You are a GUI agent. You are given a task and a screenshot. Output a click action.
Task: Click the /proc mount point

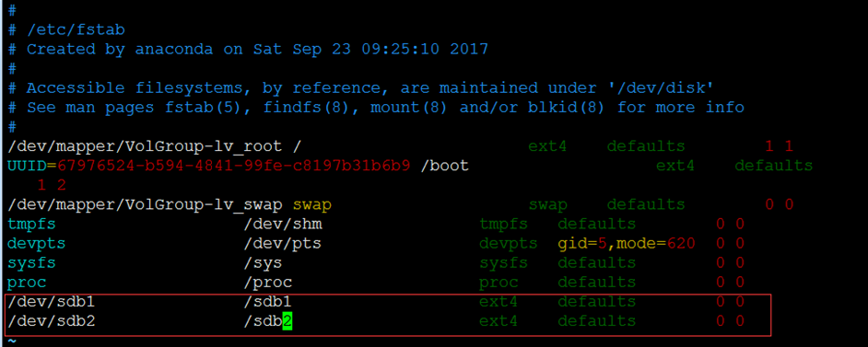[268, 283]
